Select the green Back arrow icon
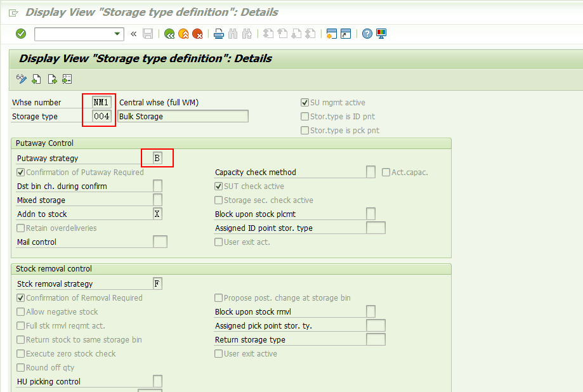The width and height of the screenshot is (583, 392). [169, 34]
